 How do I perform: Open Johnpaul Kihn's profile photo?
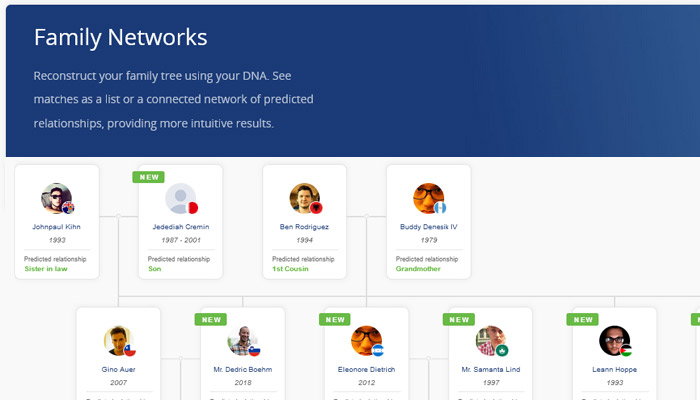56,198
